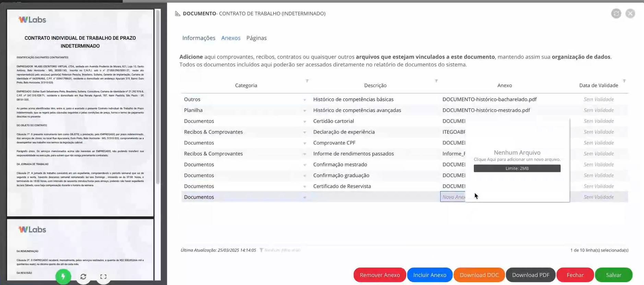644x285 pixels.
Task: Click the Incluir Anexo button
Action: [x=430, y=275]
